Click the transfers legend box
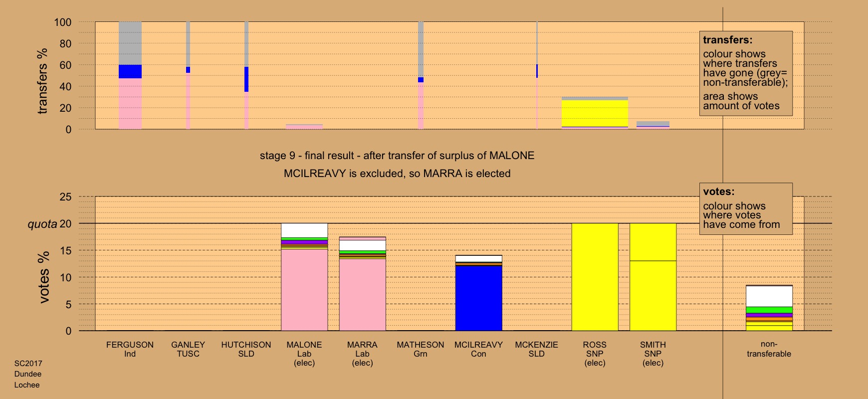Viewport: 868px width, 399px height. pos(746,73)
